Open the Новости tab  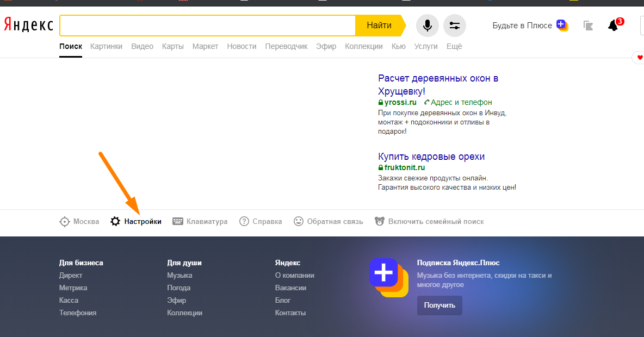(242, 46)
